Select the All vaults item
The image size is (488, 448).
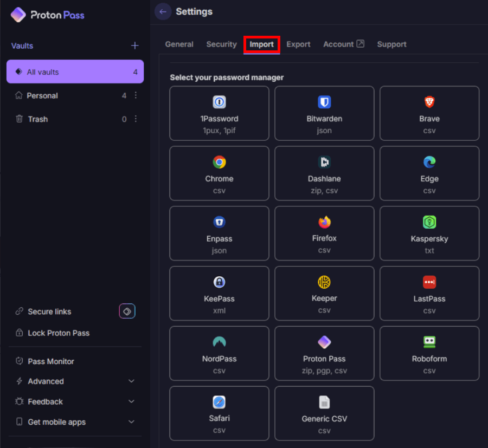point(75,72)
